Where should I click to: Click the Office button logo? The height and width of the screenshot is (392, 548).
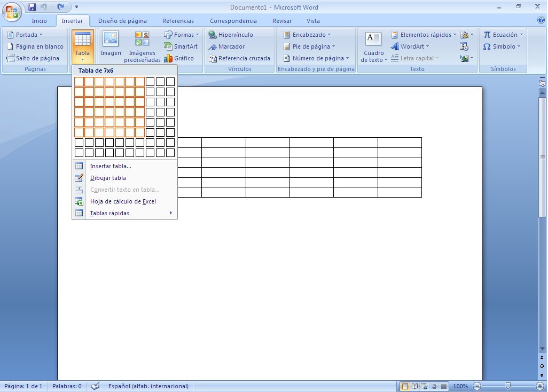point(12,11)
